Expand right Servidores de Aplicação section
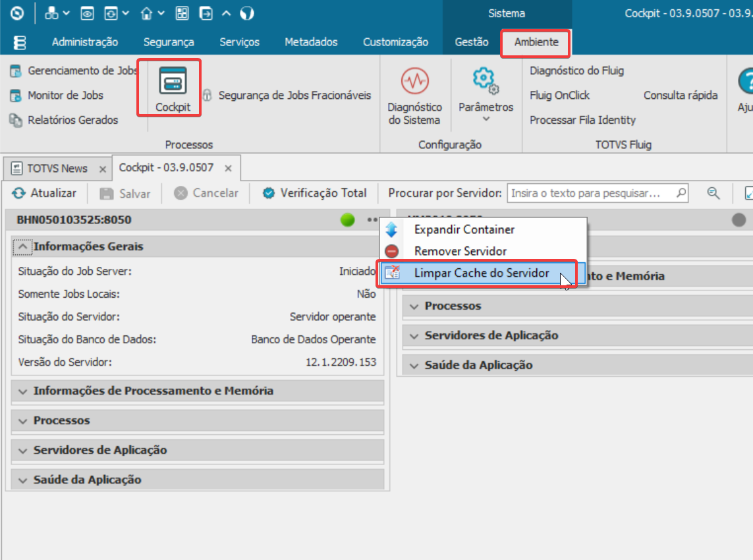The height and width of the screenshot is (560, 753). (x=577, y=336)
